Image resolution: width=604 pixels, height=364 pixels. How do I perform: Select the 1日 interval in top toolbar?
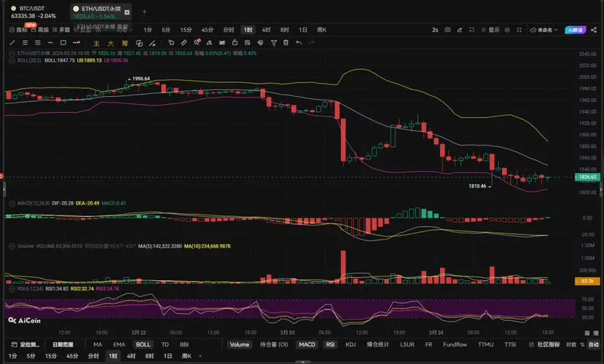pos(303,30)
